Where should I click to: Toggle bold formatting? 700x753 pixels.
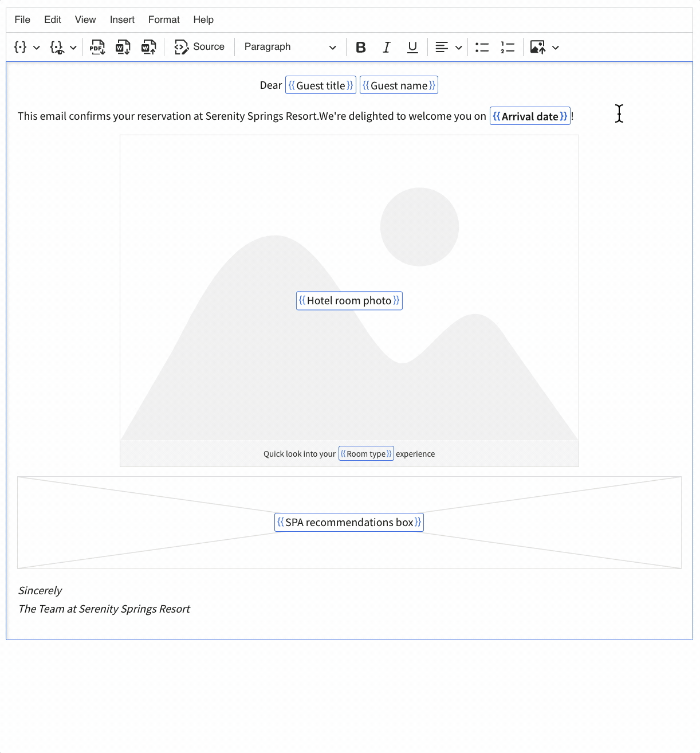click(361, 47)
